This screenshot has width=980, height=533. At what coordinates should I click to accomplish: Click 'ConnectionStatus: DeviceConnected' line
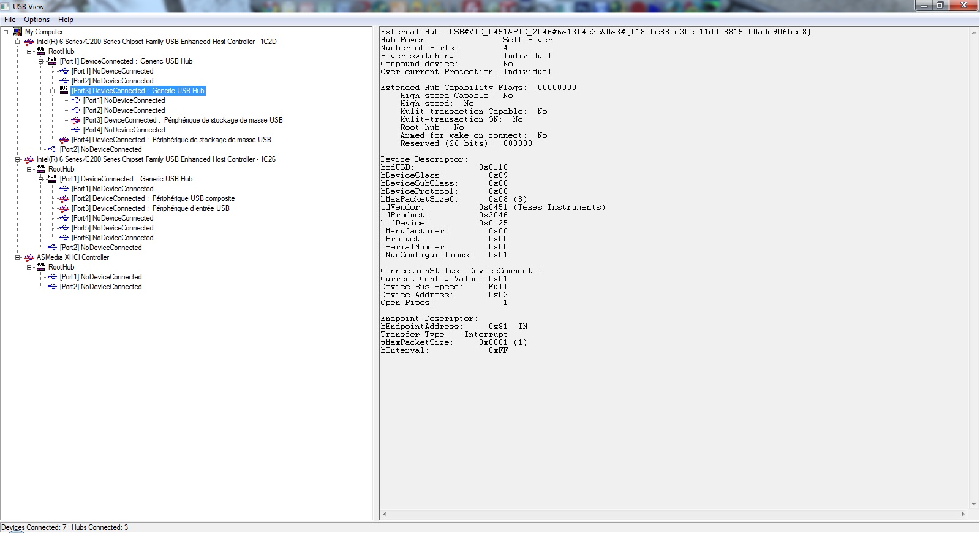tap(461, 271)
